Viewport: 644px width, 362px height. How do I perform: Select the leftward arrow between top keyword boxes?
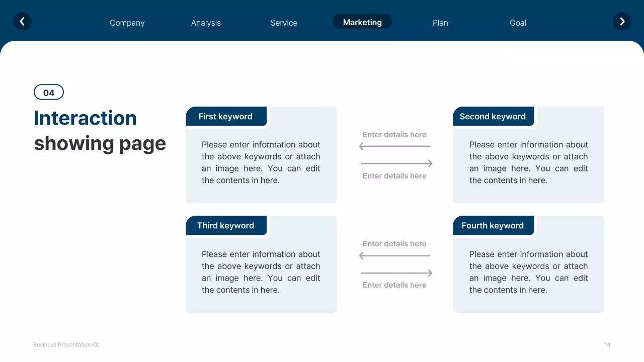coord(395,146)
